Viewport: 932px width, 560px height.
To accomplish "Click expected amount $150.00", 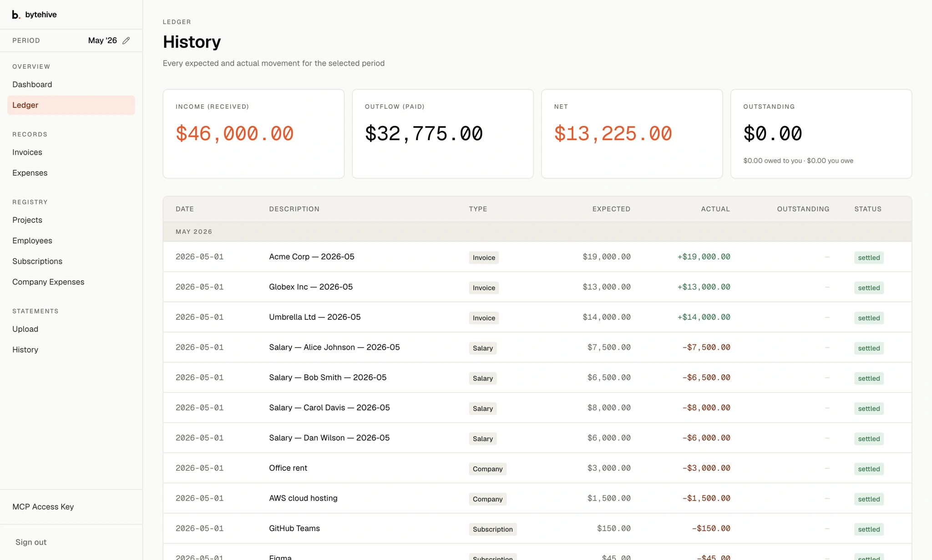I will tap(614, 529).
